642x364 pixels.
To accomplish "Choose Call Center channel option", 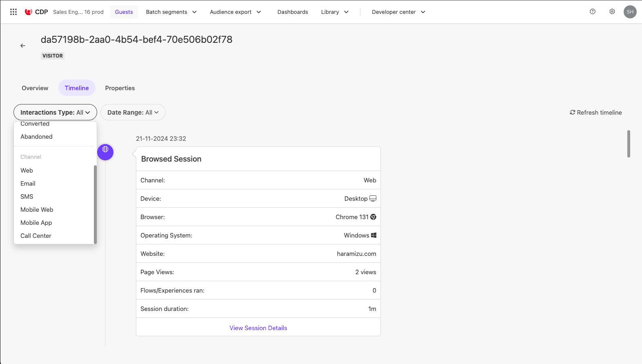I will [x=36, y=236].
